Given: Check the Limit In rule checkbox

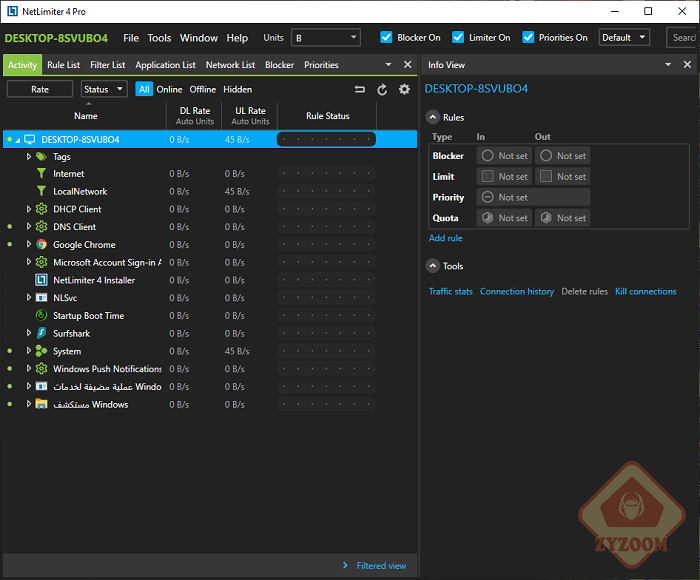Looking at the screenshot, I should tap(488, 176).
